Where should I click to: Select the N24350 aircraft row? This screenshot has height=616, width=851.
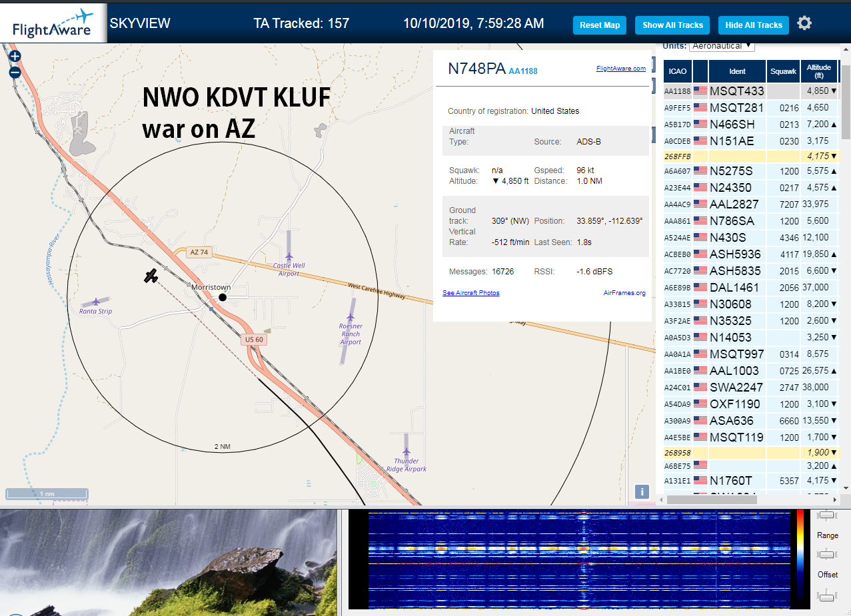point(751,187)
